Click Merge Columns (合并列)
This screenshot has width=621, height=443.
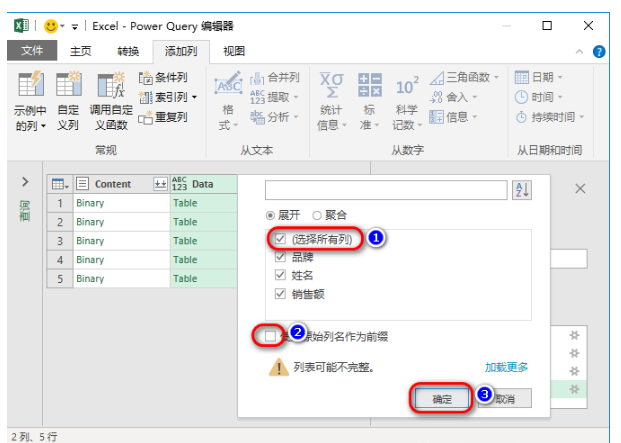tap(274, 78)
